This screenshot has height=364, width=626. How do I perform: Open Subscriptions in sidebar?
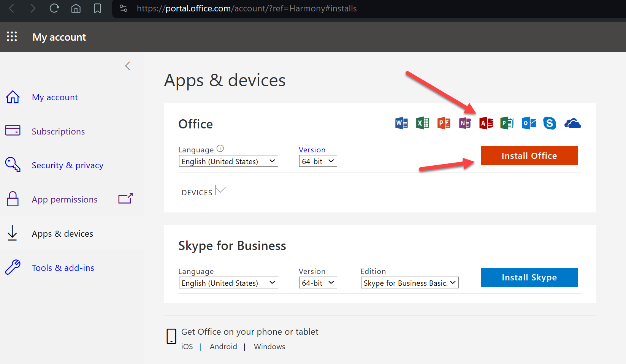(x=58, y=131)
